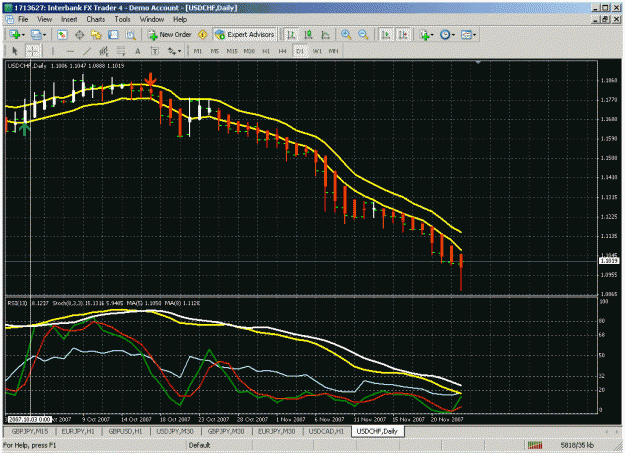Click the Arrows objects icon
The height and width of the screenshot is (453, 625).
point(172,51)
